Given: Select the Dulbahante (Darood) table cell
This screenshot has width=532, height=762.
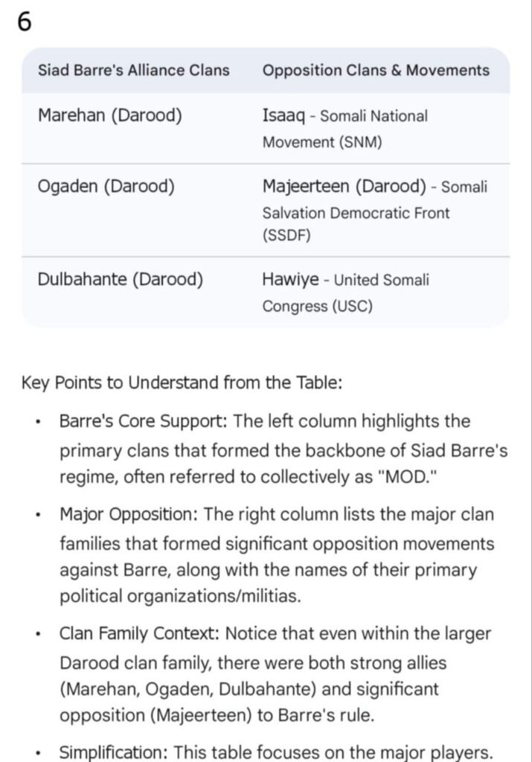Looking at the screenshot, I should coord(121,280).
